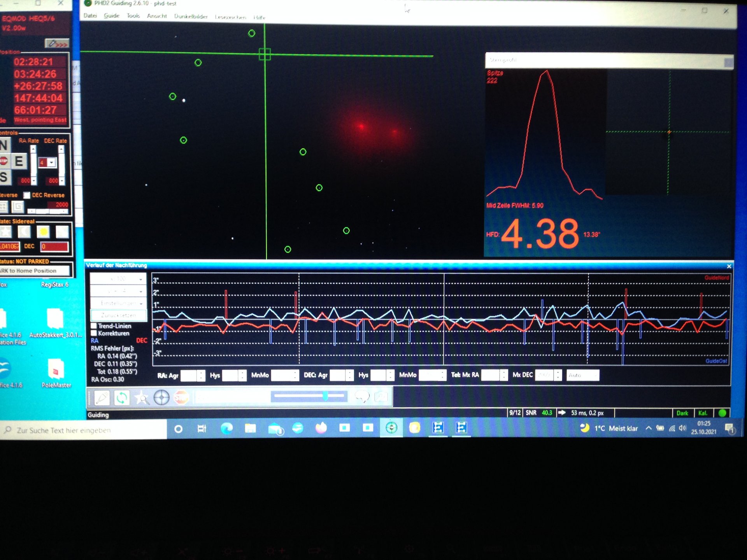Click the connect equipment icon in PHD2 toolbar
This screenshot has width=747, height=560.
coord(102,397)
